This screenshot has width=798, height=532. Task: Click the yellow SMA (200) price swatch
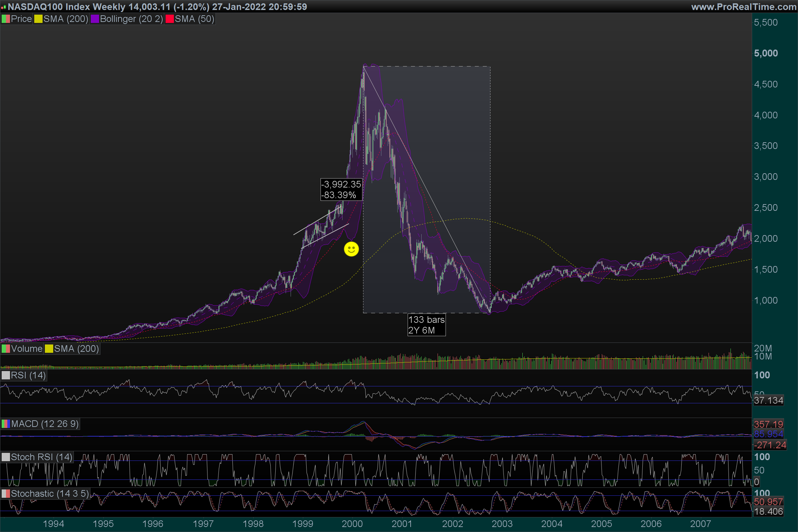(x=38, y=19)
